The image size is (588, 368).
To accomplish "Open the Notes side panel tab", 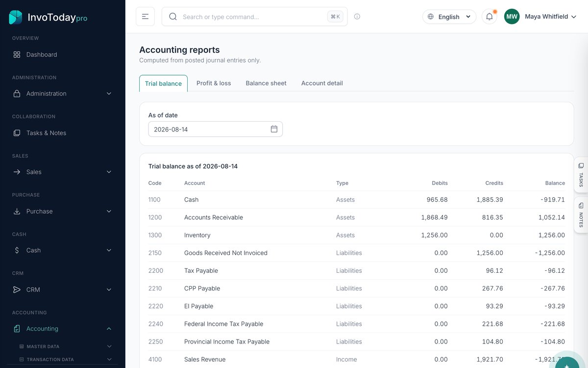I will [581, 215].
